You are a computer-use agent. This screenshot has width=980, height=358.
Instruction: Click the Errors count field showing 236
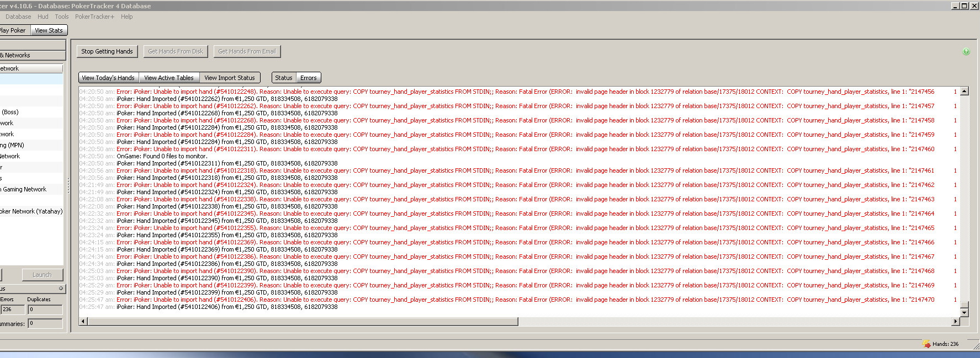coord(13,309)
